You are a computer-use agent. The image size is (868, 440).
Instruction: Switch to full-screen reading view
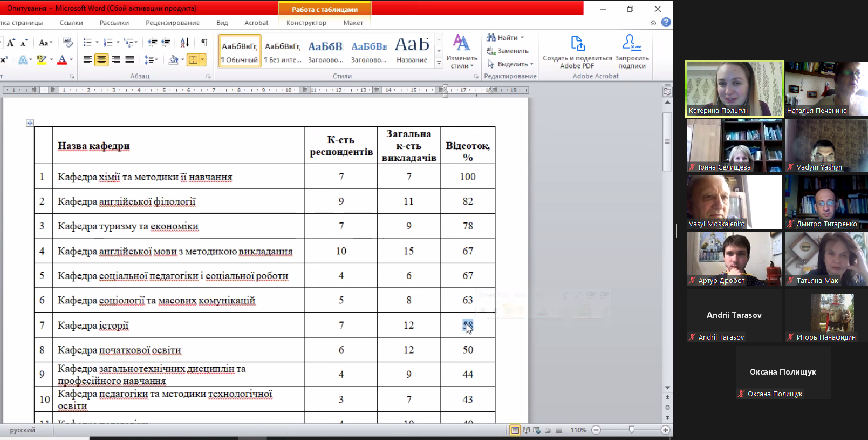click(526, 430)
